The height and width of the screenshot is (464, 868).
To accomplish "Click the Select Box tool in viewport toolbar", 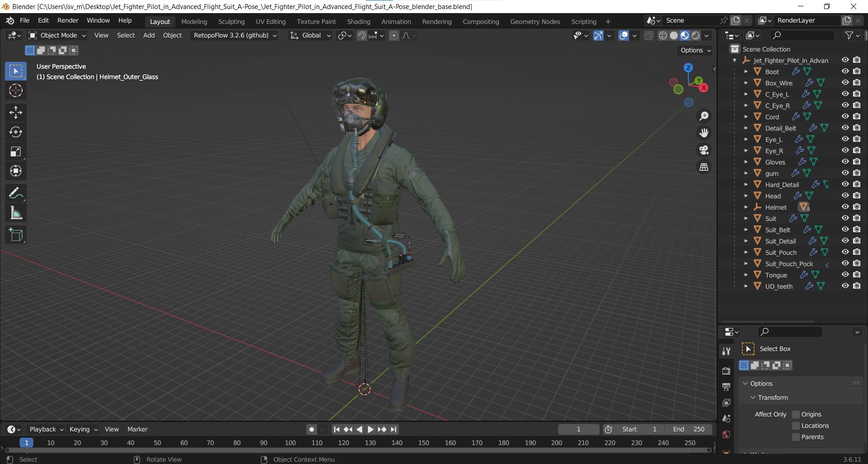I will [x=16, y=71].
